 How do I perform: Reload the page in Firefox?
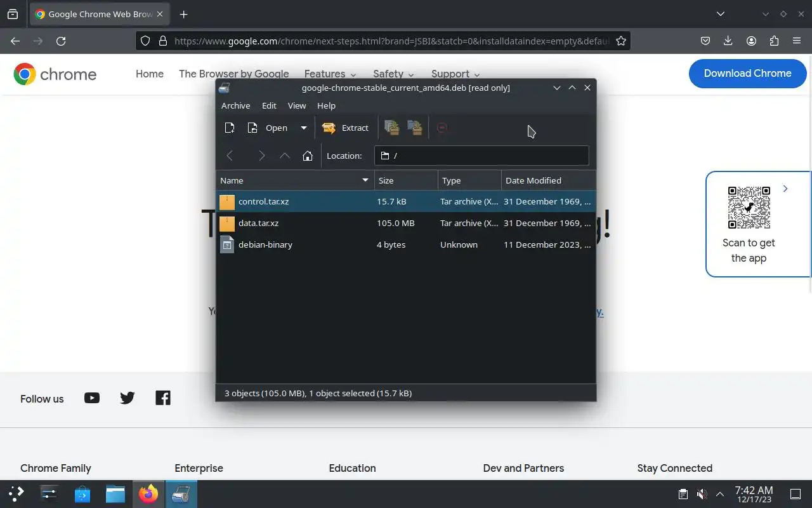pos(61,41)
